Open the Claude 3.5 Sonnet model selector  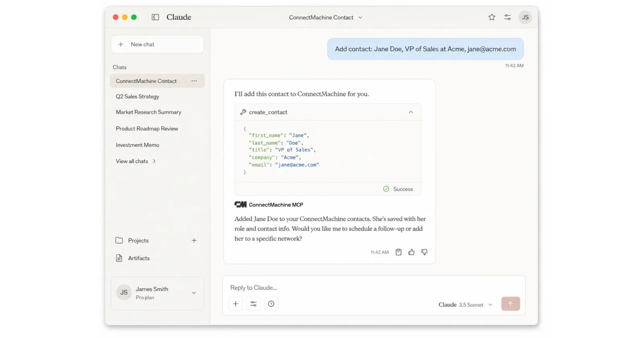pos(466,305)
